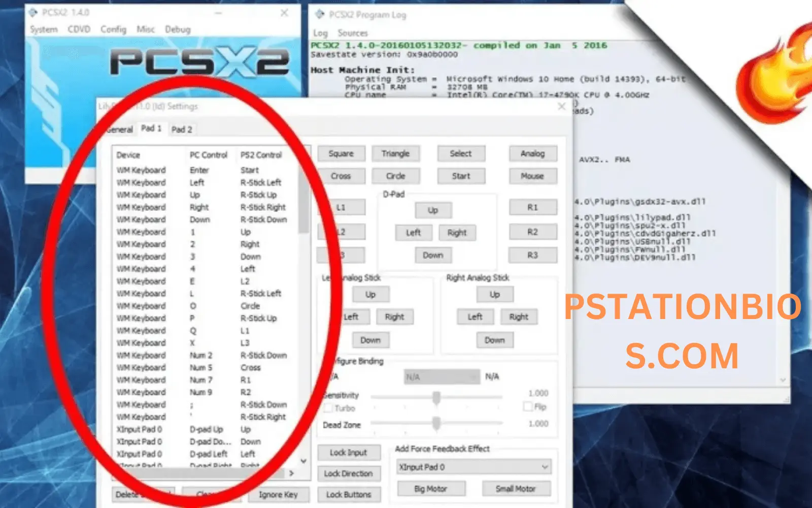Select the binding row Num 9 mapped to R2
Image resolution: width=812 pixels, height=508 pixels.
point(206,392)
